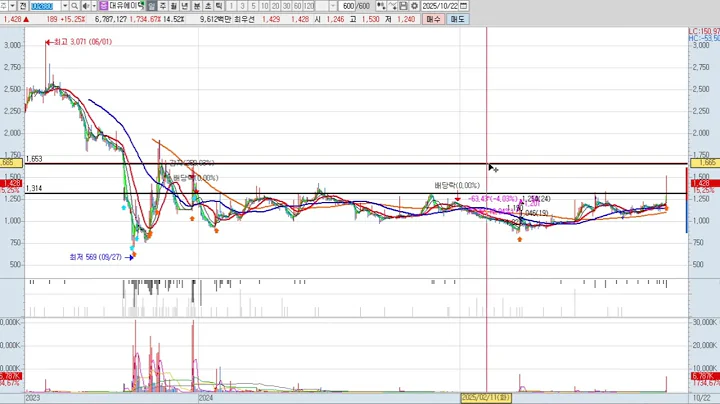The height and width of the screenshot is (404, 720).
Task: Select the minute (분) chart period
Action: 197,6
